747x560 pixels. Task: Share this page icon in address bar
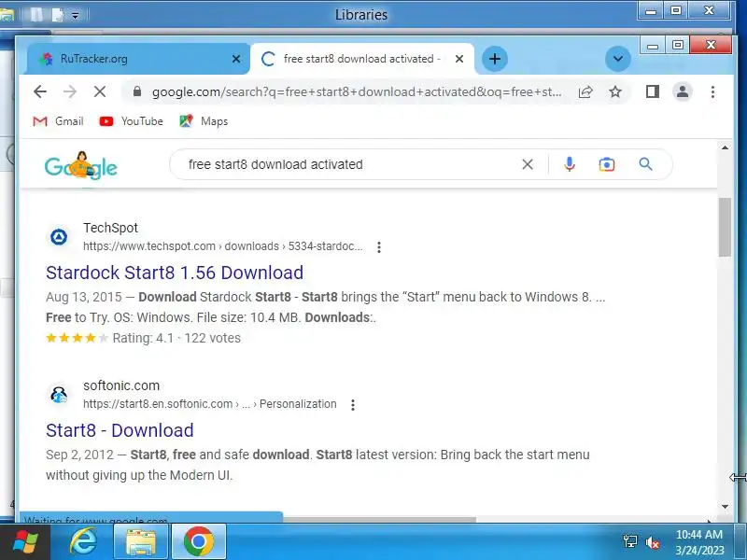coord(585,91)
